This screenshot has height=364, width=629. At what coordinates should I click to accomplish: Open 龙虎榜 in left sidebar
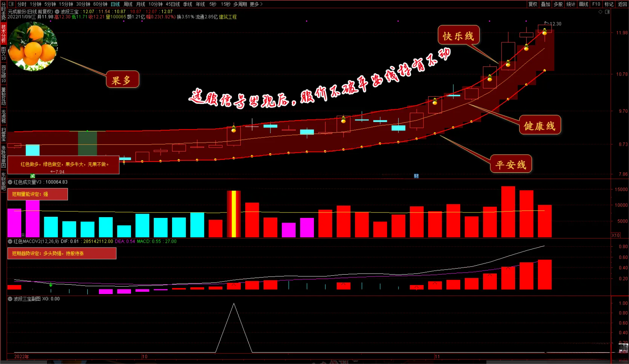(x=3, y=116)
